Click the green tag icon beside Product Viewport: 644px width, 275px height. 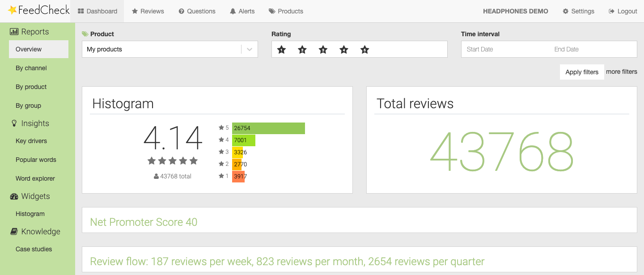[85, 34]
